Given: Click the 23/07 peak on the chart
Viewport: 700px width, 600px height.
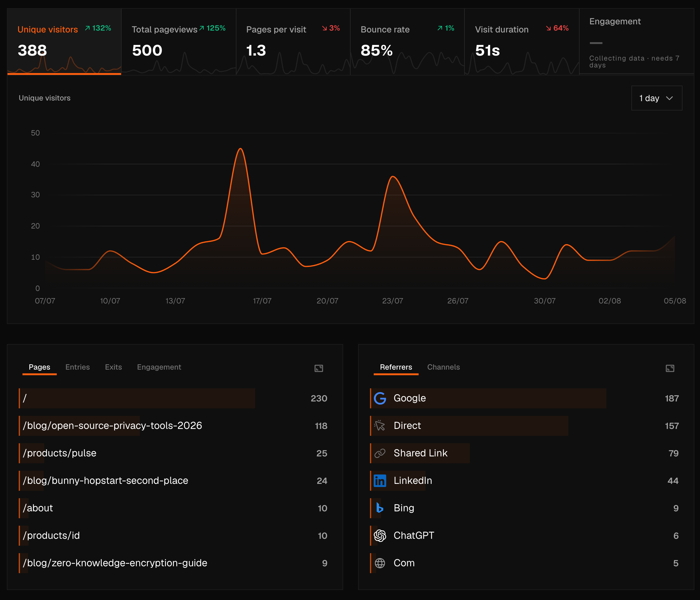Looking at the screenshot, I should coord(392,176).
